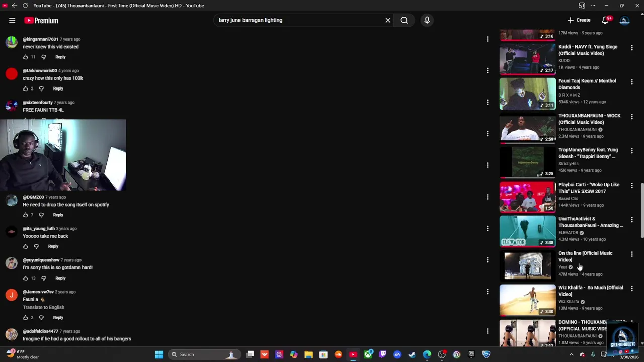Viewport: 644px width, 362px height.
Task: Open options menu for @DGMZ00 comment
Action: tap(487, 197)
